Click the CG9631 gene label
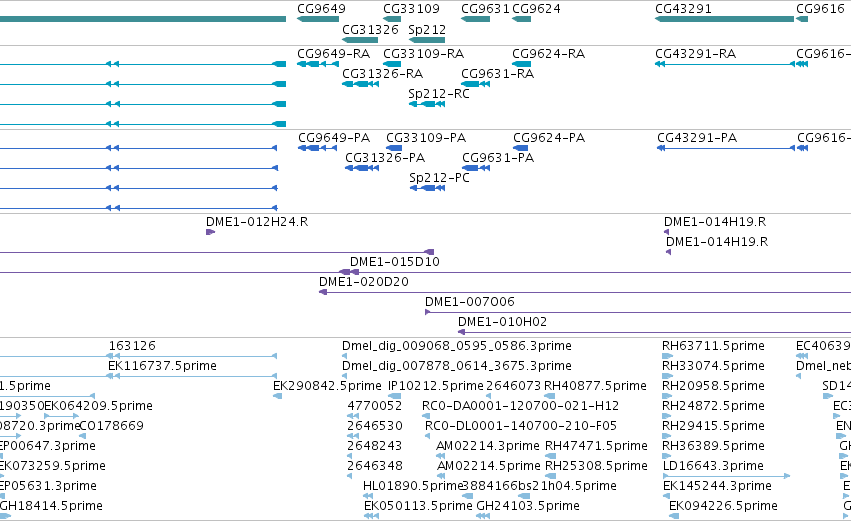The height and width of the screenshot is (521, 851). click(x=485, y=9)
